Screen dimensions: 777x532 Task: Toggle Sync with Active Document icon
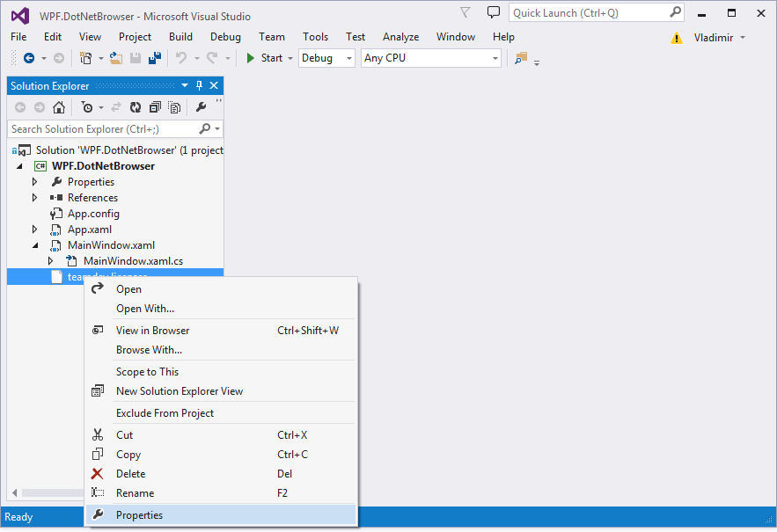tap(116, 107)
